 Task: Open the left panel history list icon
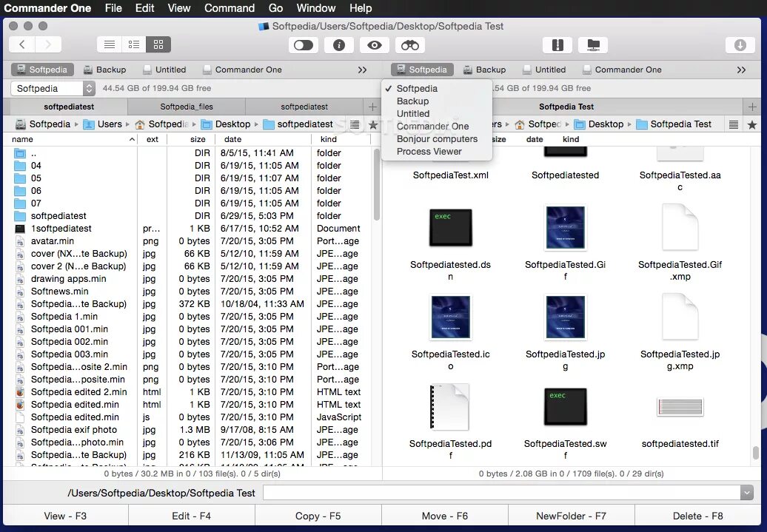pos(355,125)
